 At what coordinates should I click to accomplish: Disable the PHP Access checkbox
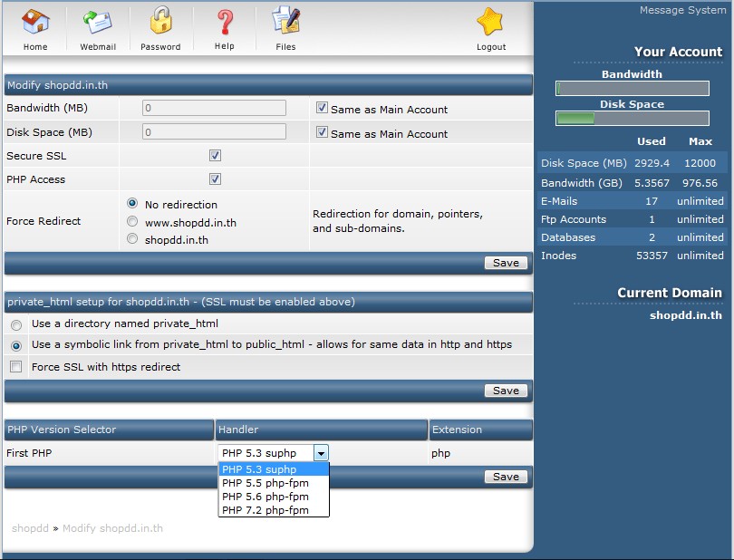(x=215, y=179)
